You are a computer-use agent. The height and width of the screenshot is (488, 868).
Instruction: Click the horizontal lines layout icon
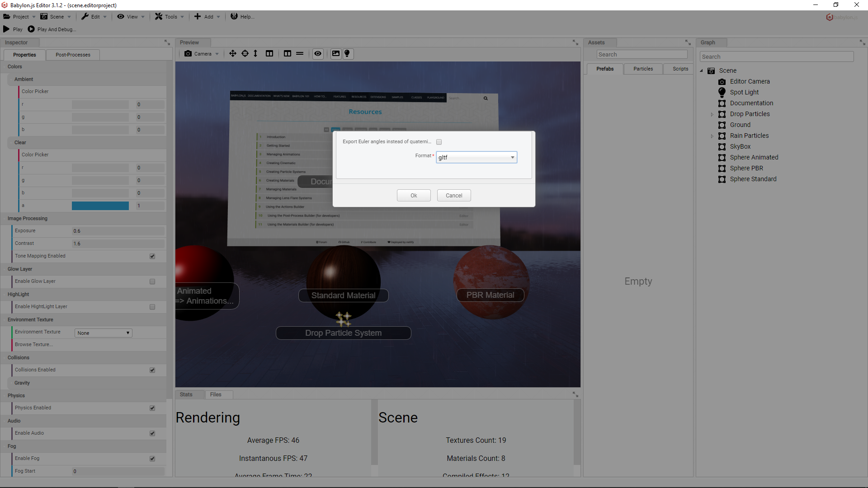pyautogui.click(x=300, y=54)
